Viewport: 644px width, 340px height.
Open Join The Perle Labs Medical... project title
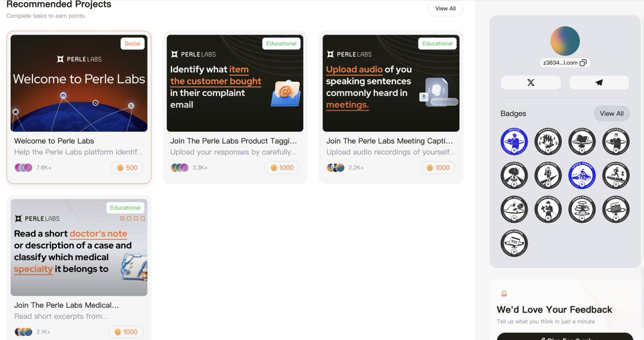(x=67, y=305)
